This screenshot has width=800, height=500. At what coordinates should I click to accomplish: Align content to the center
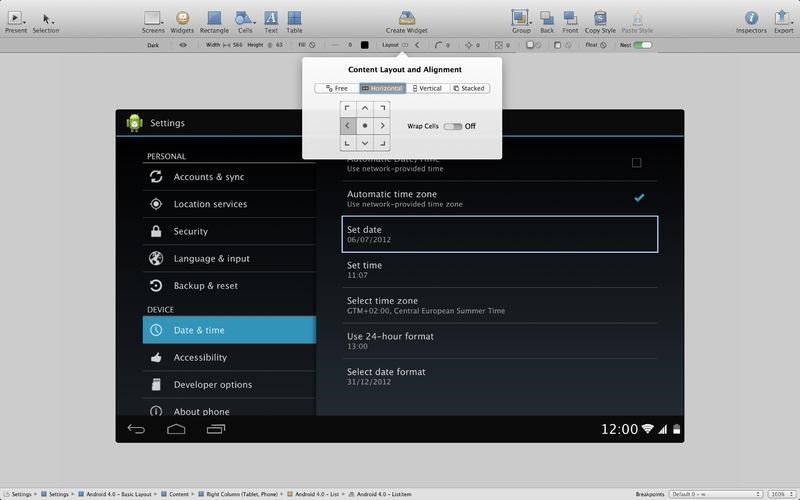365,126
